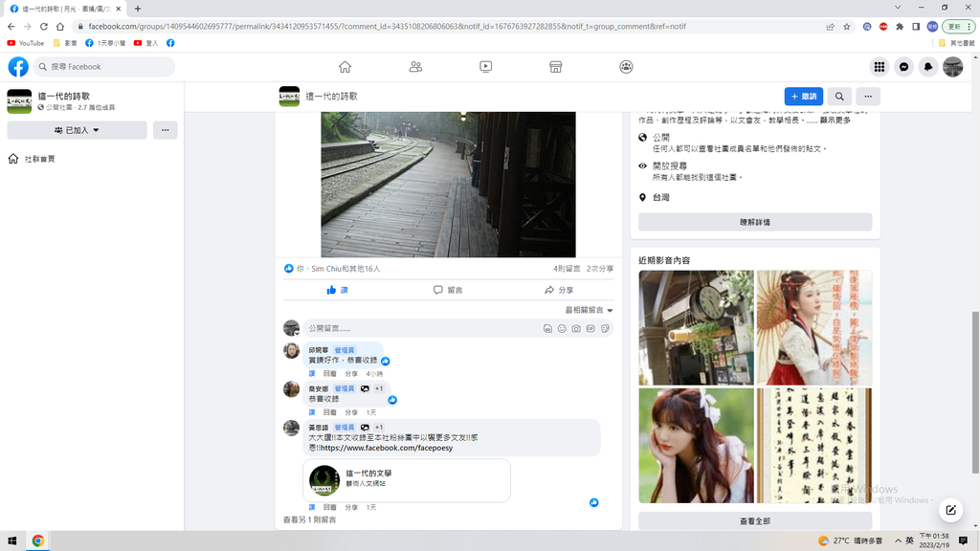Open Messenger chats icon

click(903, 67)
